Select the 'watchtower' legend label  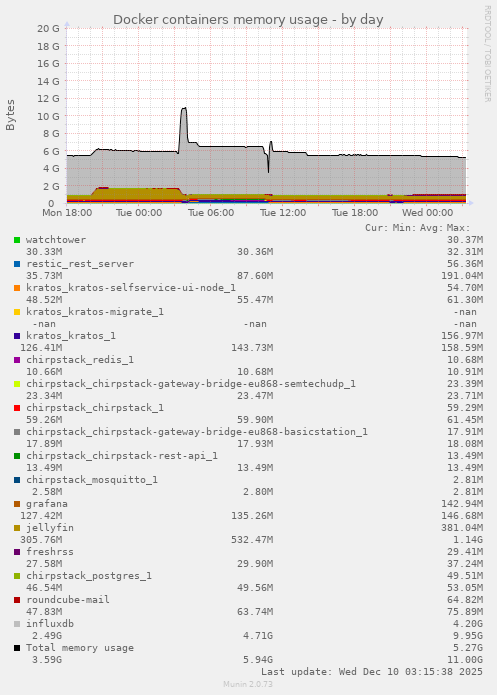pos(56,240)
